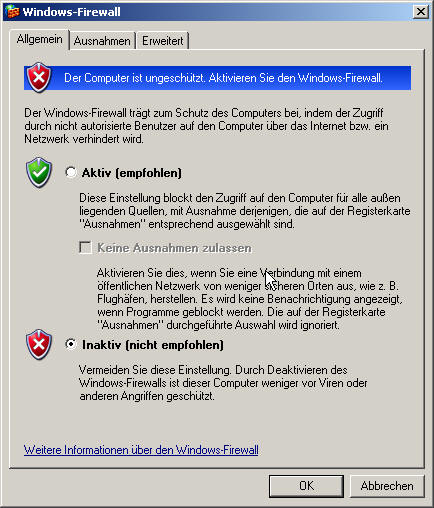Click the 'Der Computer ist ungeschützt' banner text

click(x=223, y=78)
